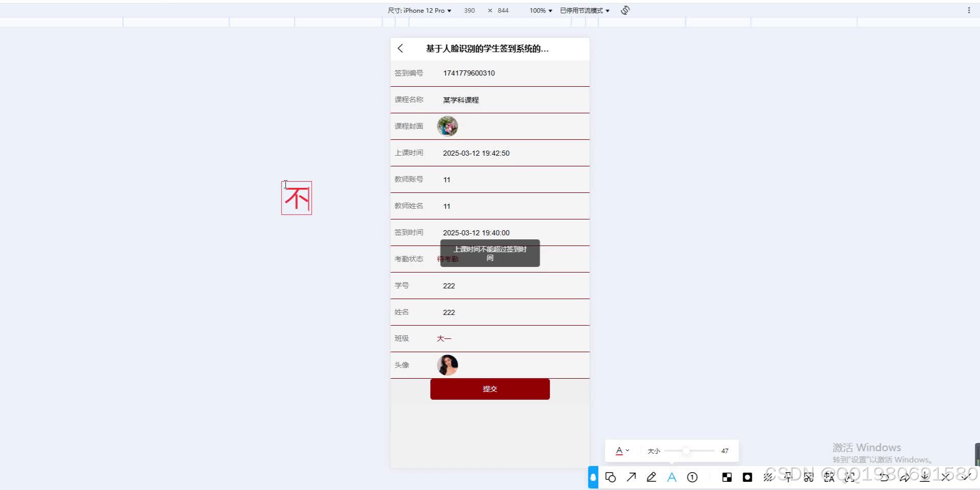Open the DevTools more options menu
980x490 pixels.
pos(970,10)
